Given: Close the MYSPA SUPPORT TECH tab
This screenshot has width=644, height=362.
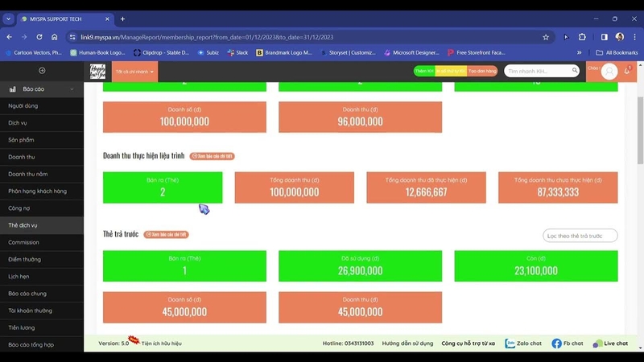Looking at the screenshot, I should tap(107, 19).
